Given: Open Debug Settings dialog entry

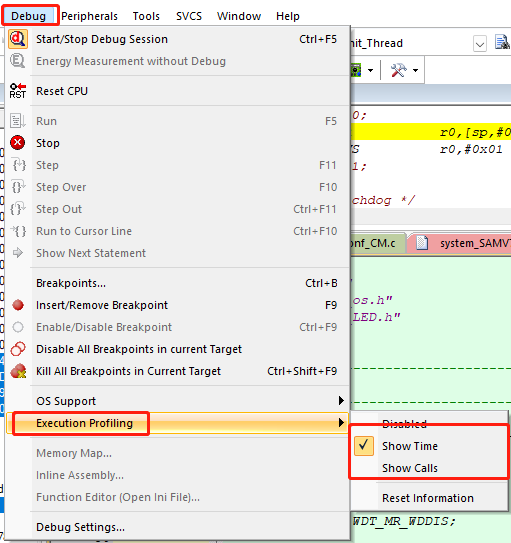Looking at the screenshot, I should [80, 527].
